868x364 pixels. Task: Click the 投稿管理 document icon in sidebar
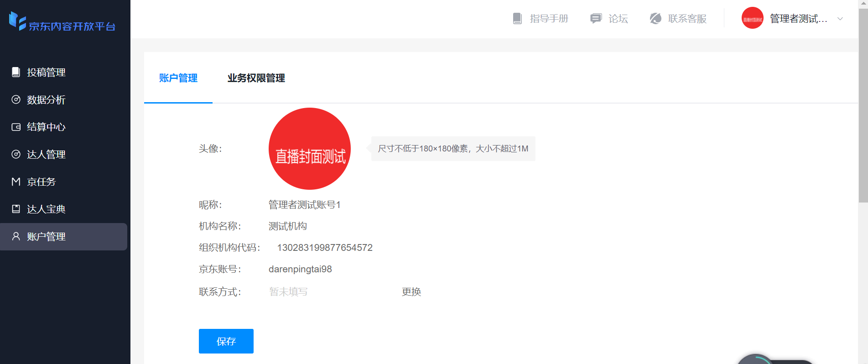point(16,72)
